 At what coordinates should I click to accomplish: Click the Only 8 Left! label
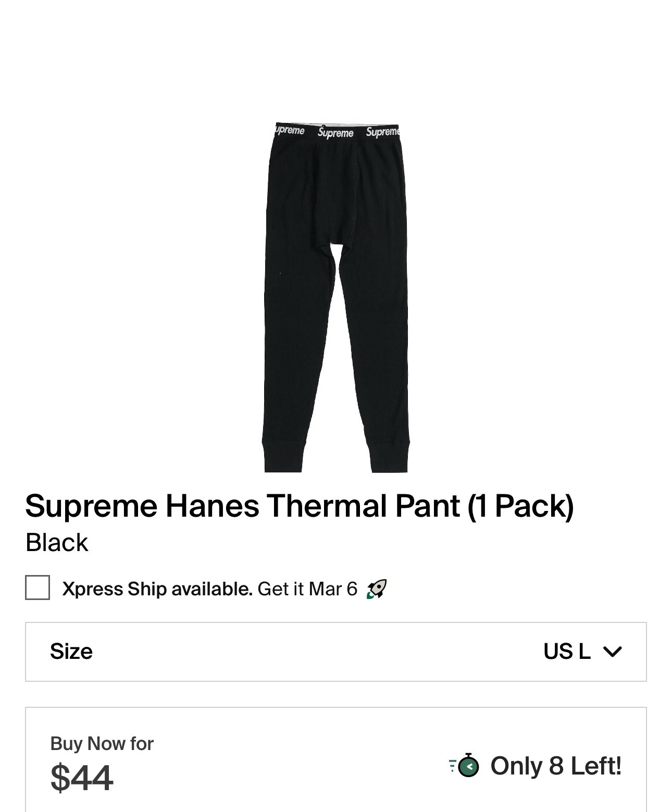(x=556, y=766)
